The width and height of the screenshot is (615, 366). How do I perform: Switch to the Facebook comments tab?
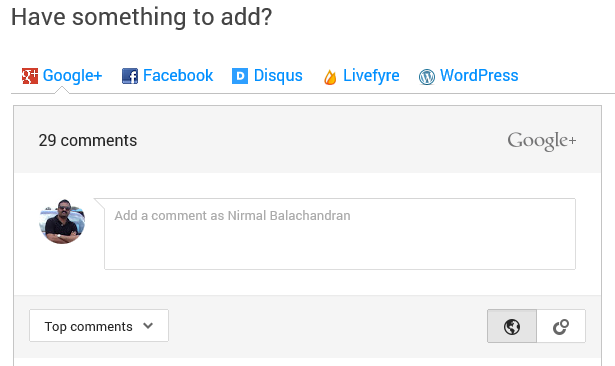point(167,76)
